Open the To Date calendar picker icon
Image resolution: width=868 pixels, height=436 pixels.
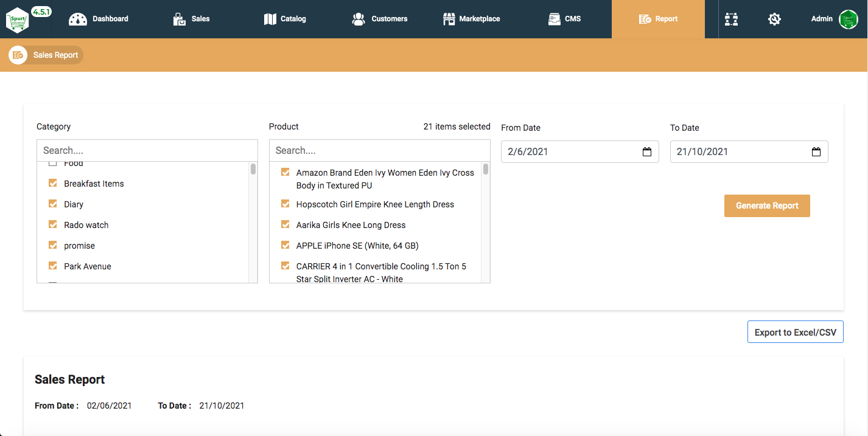pyautogui.click(x=816, y=151)
